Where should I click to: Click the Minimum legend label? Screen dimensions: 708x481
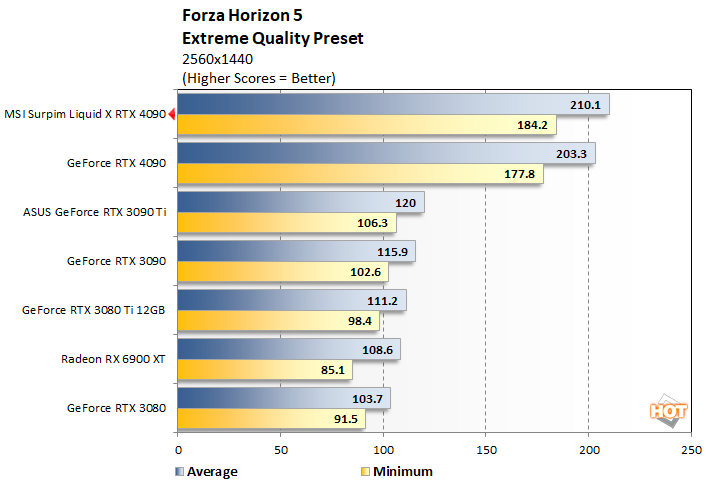[403, 472]
